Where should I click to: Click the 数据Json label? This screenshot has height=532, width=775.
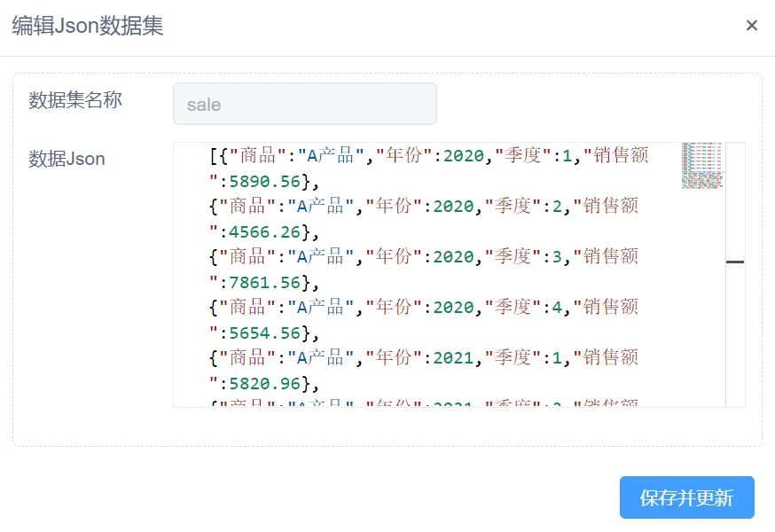pyautogui.click(x=67, y=159)
